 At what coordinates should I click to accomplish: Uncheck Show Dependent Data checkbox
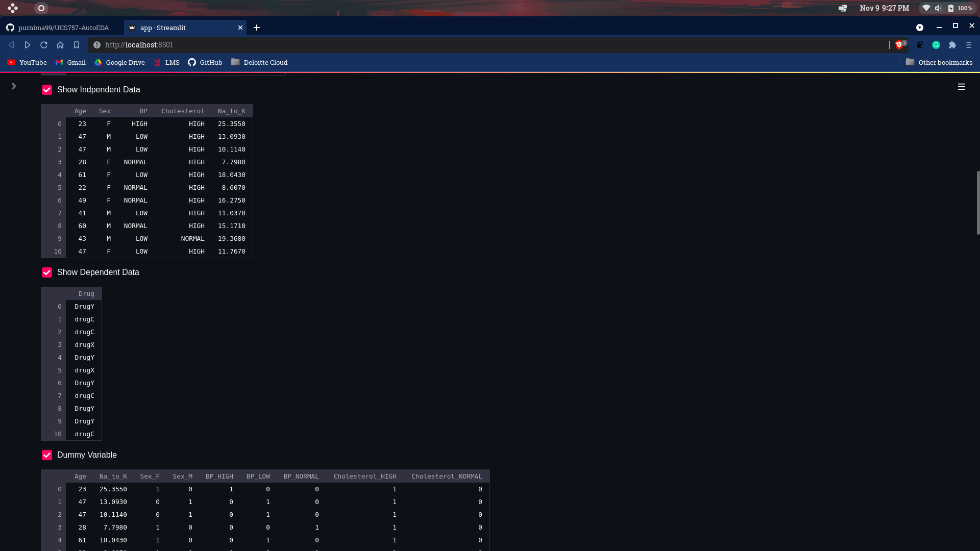(47, 272)
